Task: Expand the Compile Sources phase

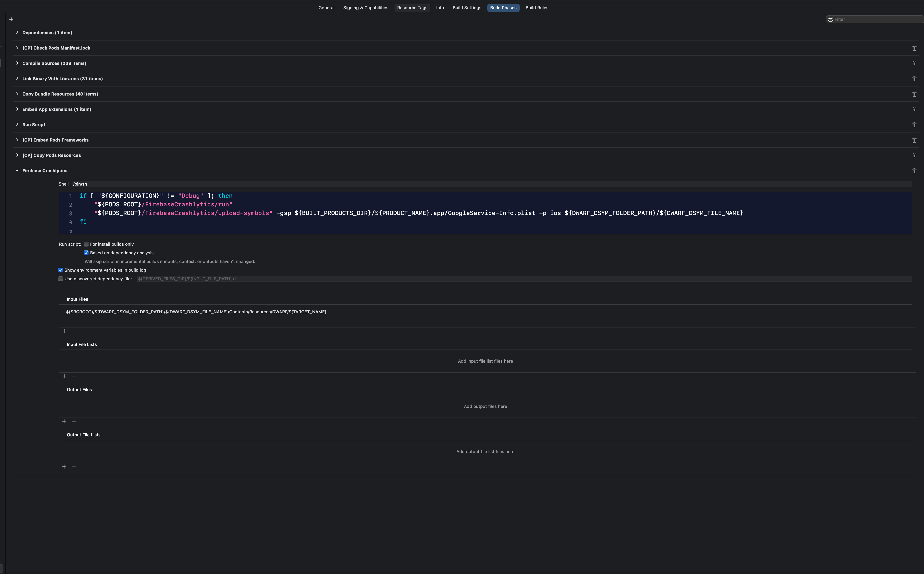Action: (17, 63)
